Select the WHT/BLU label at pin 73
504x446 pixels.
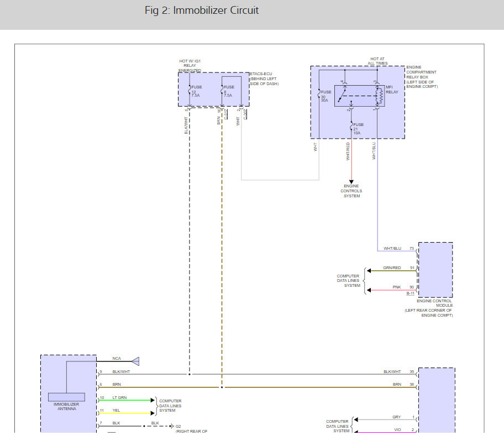pos(392,249)
